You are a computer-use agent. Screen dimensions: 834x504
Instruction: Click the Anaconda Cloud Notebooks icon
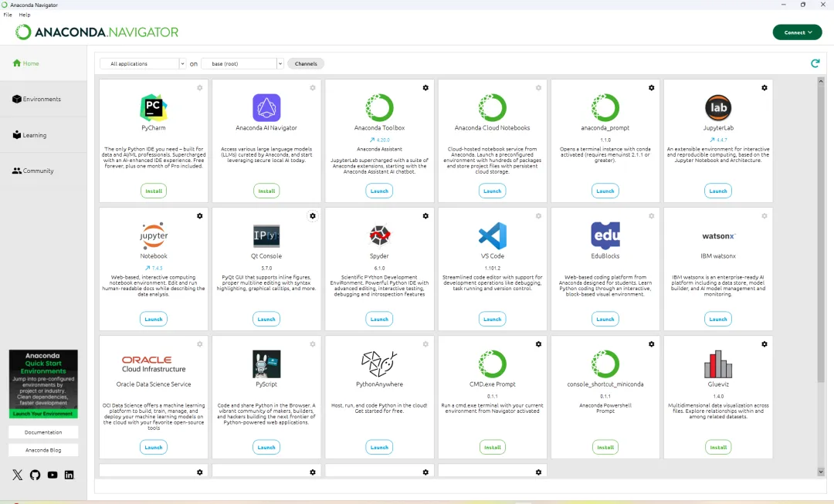click(492, 107)
